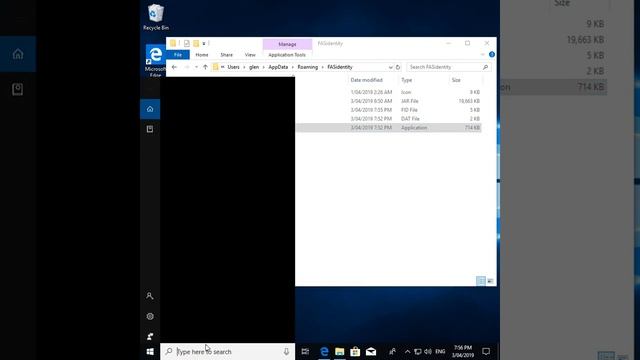This screenshot has height=360, width=640.
Task: Switch to Details view layout button
Action: point(481,281)
